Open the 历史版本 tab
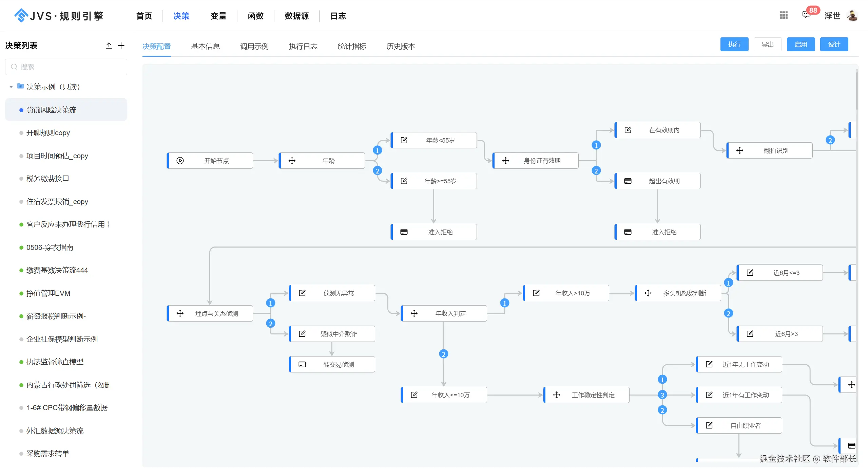This screenshot has width=868, height=475. (x=401, y=46)
